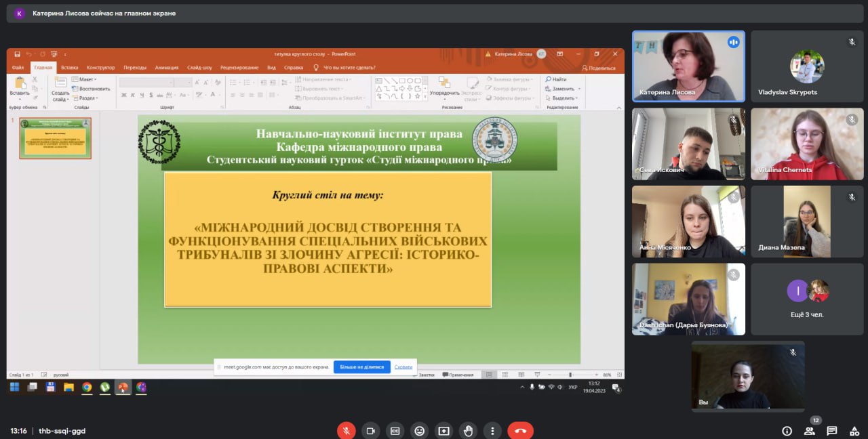Select slide 1 thumbnail
868x439 pixels.
click(55, 138)
